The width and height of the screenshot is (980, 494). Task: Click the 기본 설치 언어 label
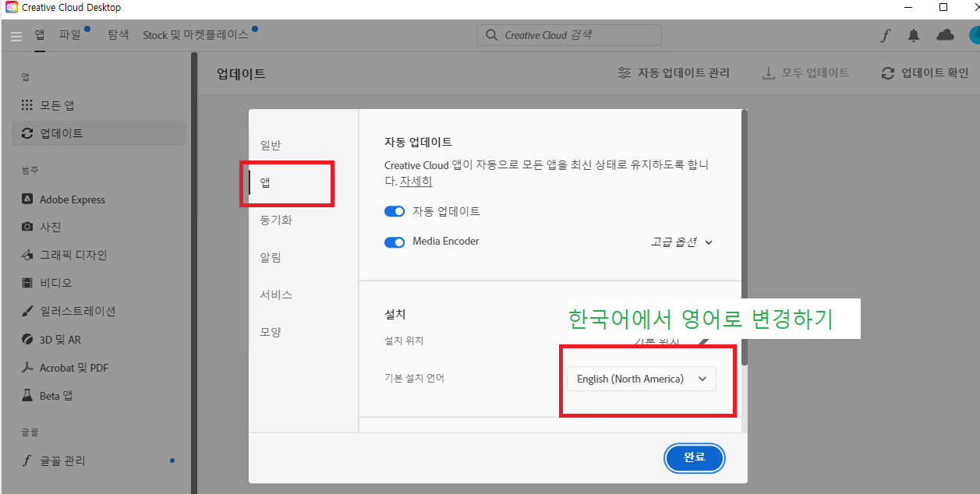[415, 379]
